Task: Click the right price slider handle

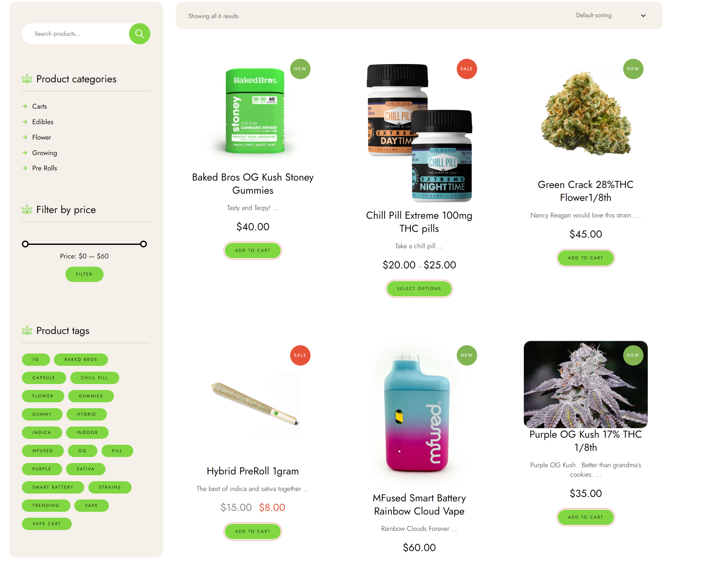Action: click(143, 244)
